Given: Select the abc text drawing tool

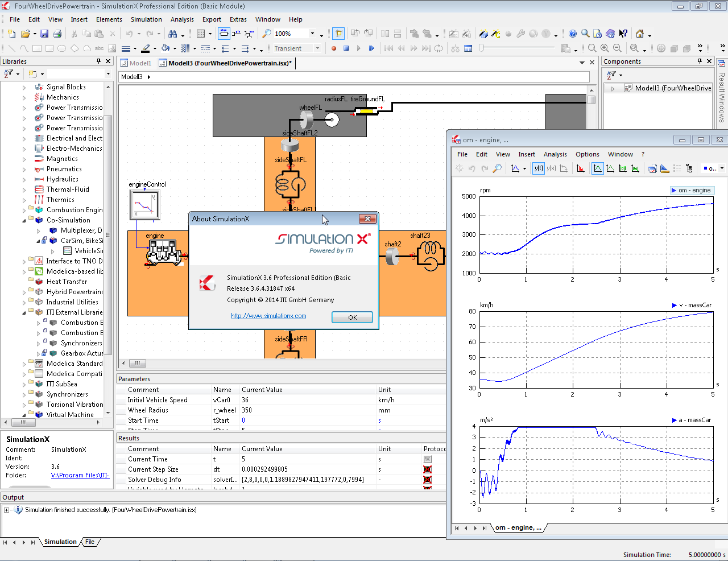Looking at the screenshot, I should pos(100,48).
